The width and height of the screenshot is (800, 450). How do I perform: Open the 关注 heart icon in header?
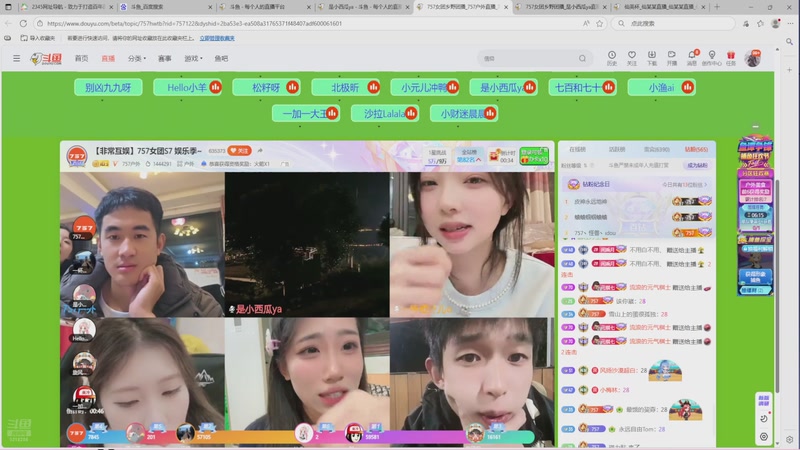click(x=632, y=58)
